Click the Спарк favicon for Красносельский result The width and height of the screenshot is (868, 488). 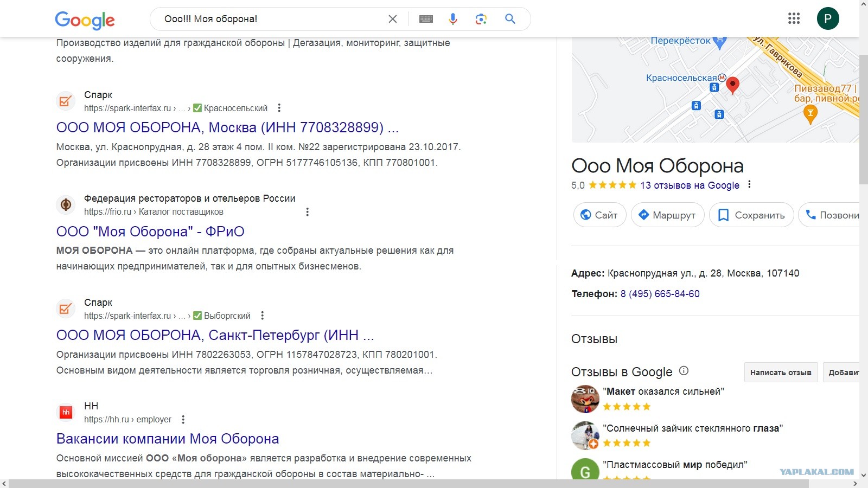[x=66, y=101]
